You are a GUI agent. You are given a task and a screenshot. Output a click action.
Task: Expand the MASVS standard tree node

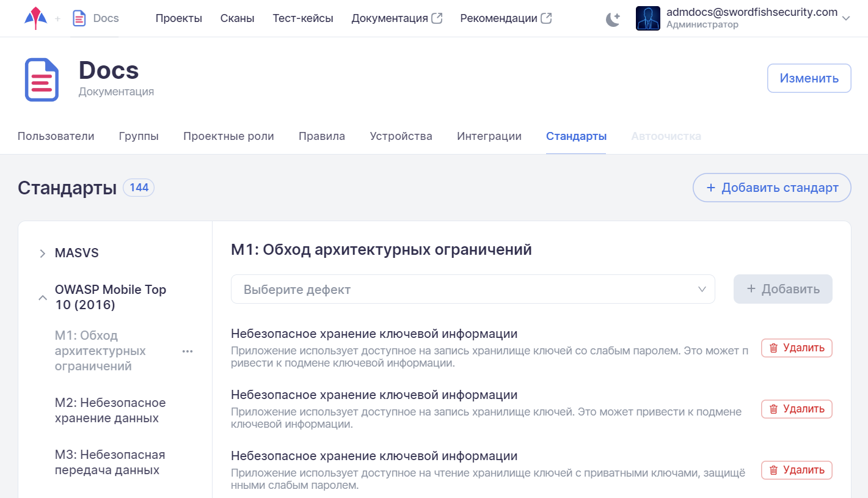pyautogui.click(x=42, y=253)
